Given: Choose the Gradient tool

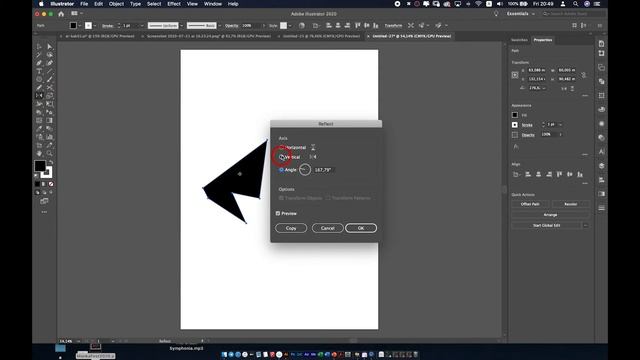Looking at the screenshot, I should pyautogui.click(x=49, y=120).
